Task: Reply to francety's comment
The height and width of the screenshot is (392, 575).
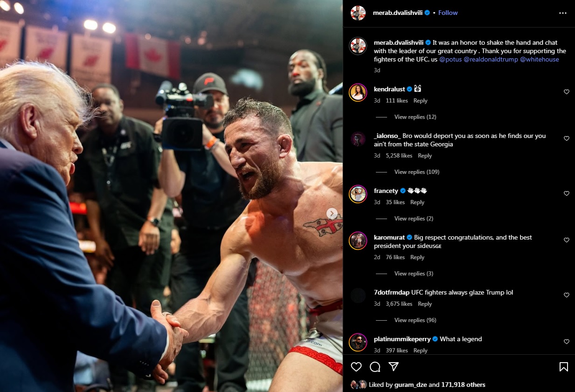Action: [417, 202]
